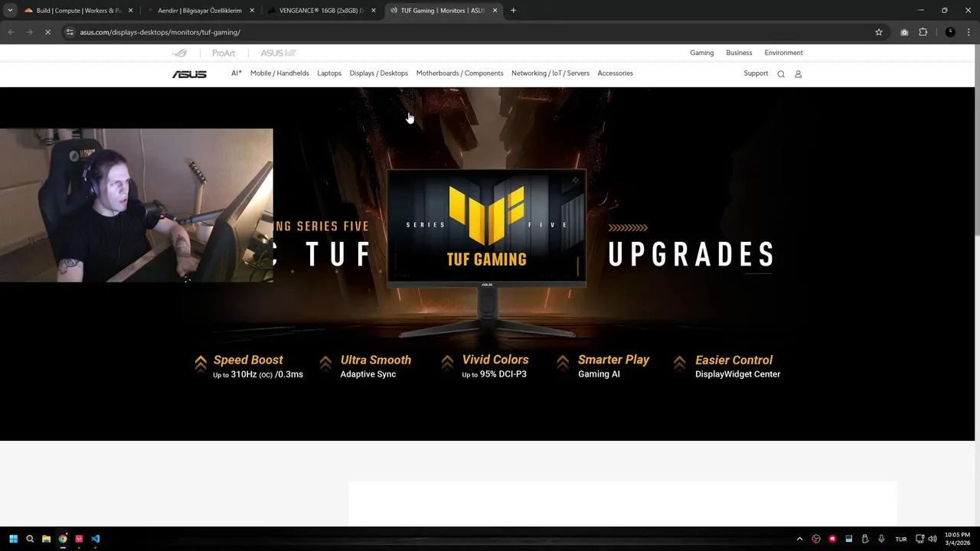
Task: Open the network tray icon
Action: click(920, 539)
